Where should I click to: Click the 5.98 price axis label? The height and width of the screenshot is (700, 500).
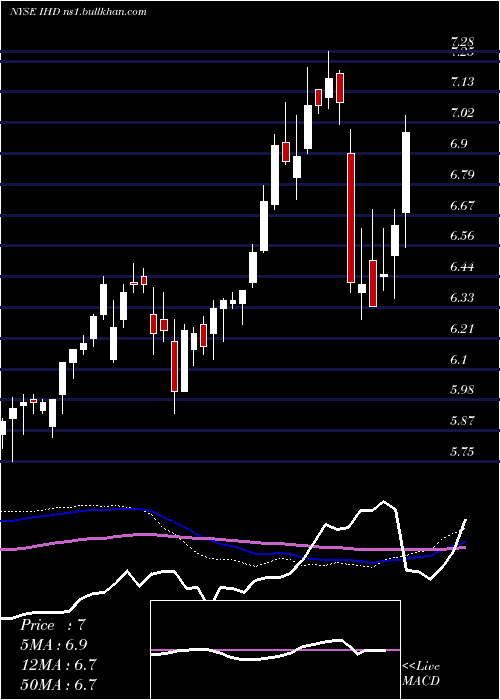point(462,390)
